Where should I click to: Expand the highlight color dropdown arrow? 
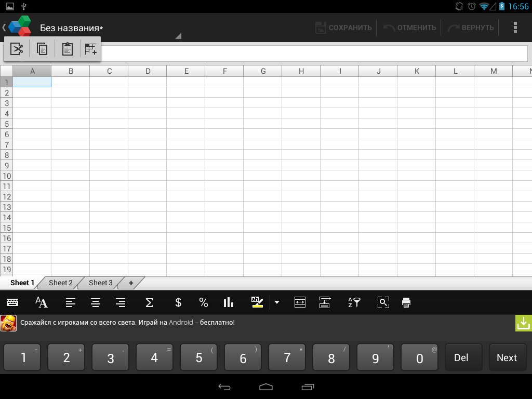tap(277, 302)
